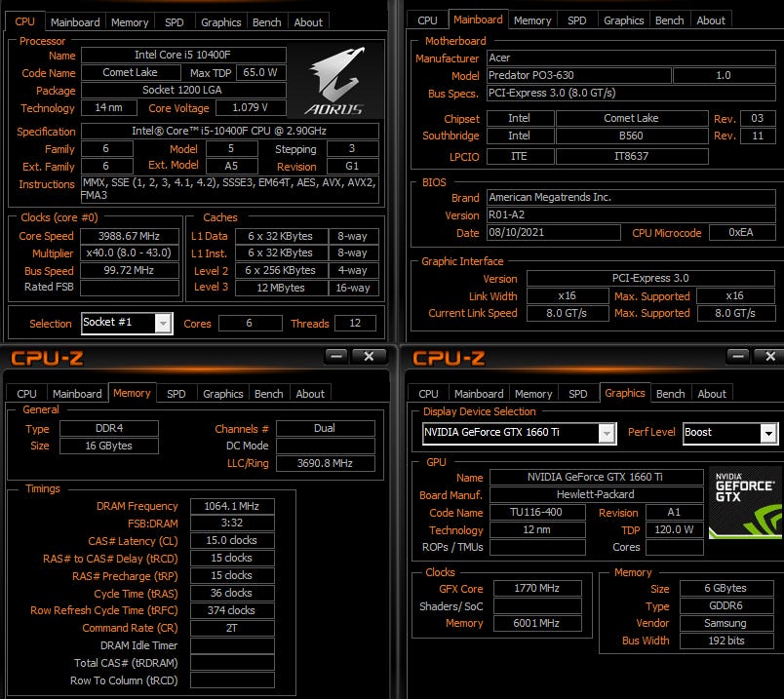This screenshot has height=699, width=784.
Task: Click the LLC/Ring value 3690.8 MHz
Action: tap(325, 463)
